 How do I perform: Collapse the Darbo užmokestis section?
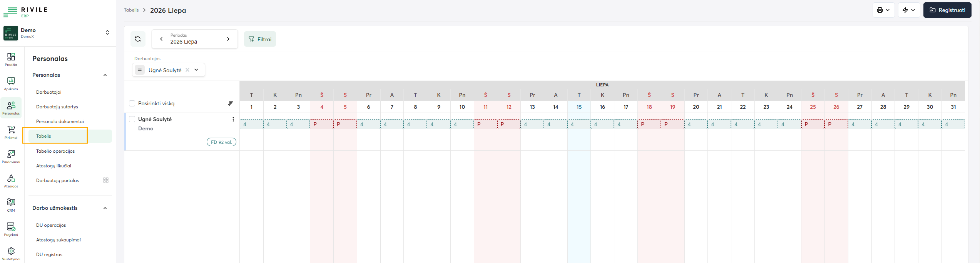coord(105,208)
